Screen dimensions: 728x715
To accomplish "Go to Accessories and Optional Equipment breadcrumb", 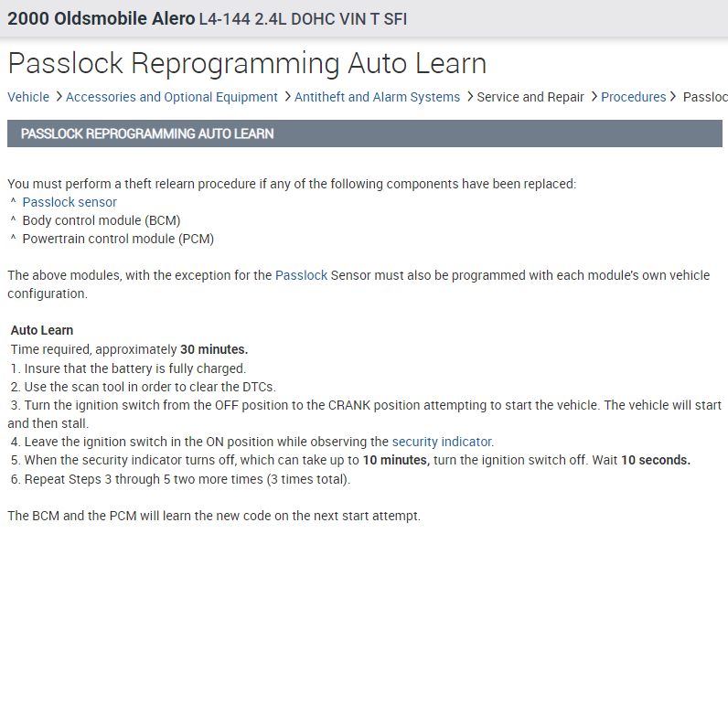I will pyautogui.click(x=172, y=97).
